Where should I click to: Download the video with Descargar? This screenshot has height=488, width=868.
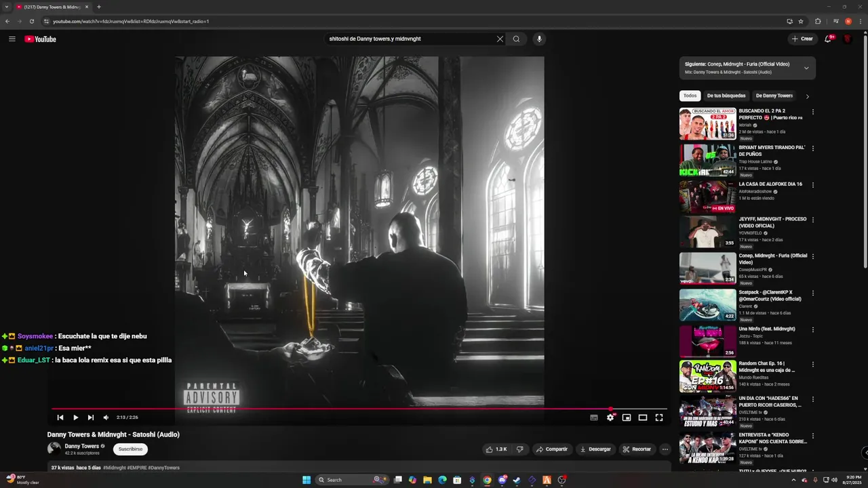(595, 449)
